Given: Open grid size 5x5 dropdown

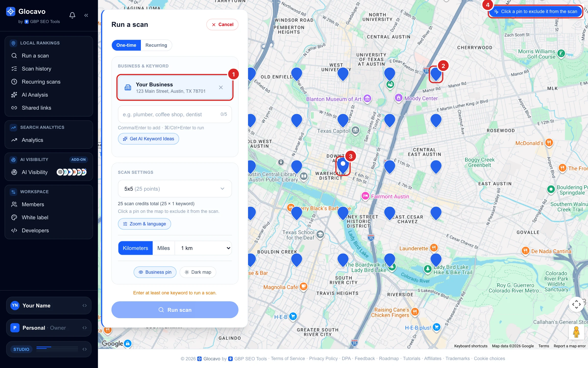Looking at the screenshot, I should (175, 189).
